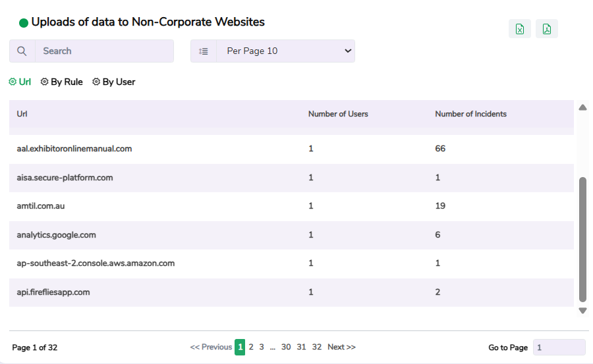Click into the Search text field
The height and width of the screenshot is (364, 593).
104,51
